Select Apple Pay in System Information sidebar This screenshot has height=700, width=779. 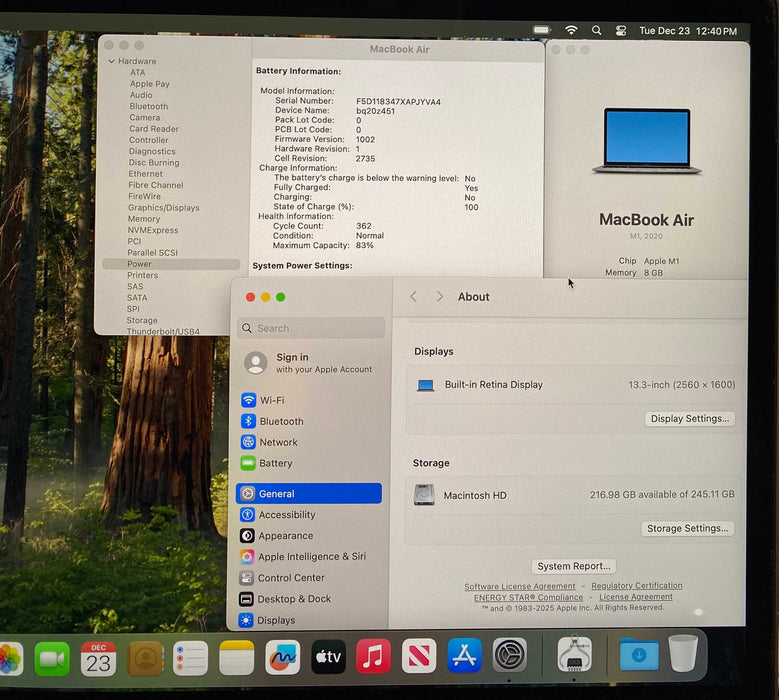(x=150, y=84)
